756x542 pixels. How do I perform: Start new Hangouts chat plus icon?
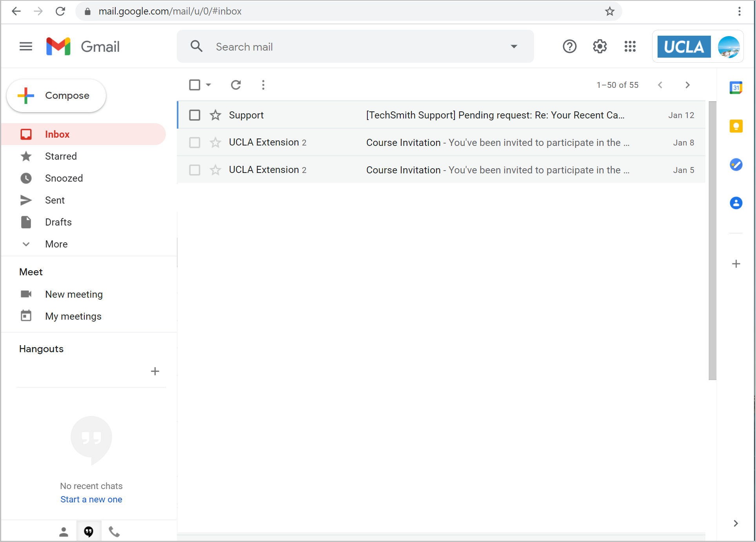155,371
